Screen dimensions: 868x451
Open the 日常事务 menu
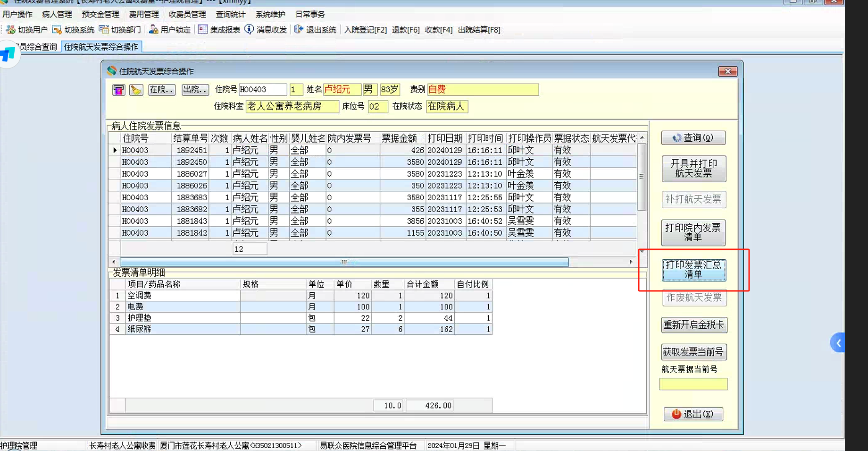click(310, 14)
